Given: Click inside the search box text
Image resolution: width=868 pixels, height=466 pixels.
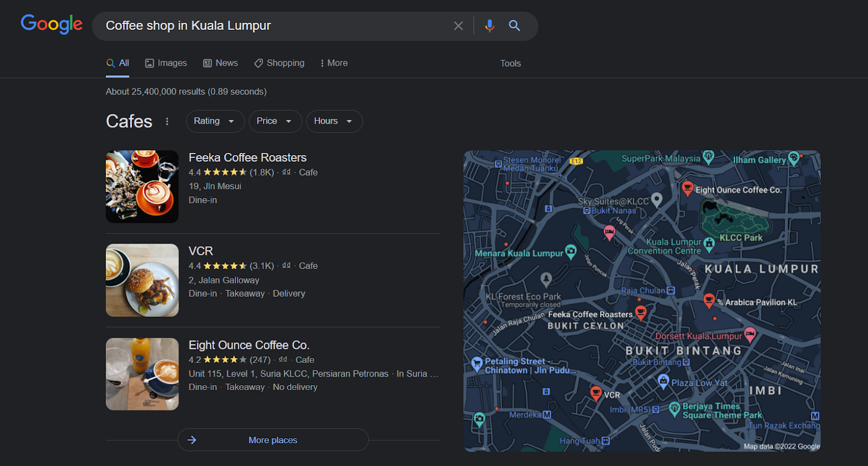Looking at the screenshot, I should 188,25.
